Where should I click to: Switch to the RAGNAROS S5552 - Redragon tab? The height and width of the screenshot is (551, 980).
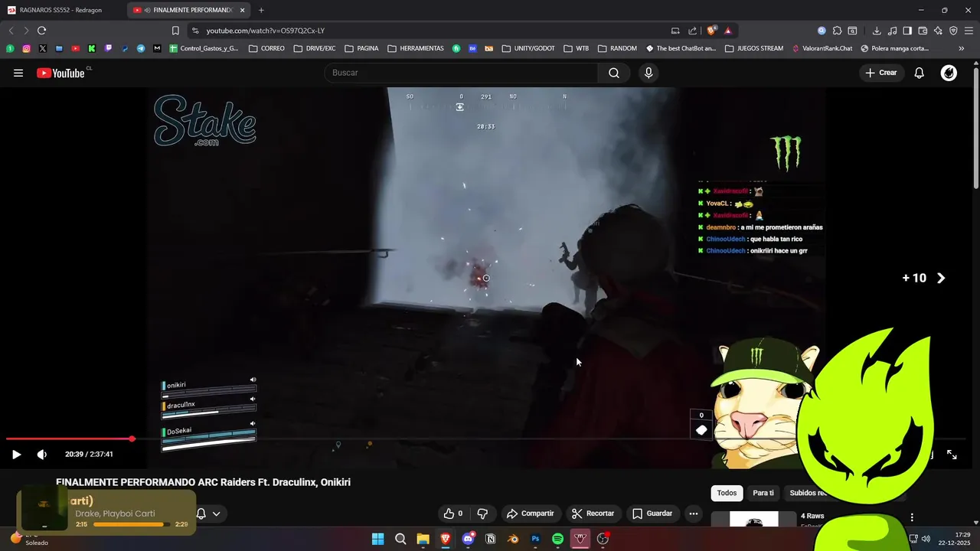[63, 10]
